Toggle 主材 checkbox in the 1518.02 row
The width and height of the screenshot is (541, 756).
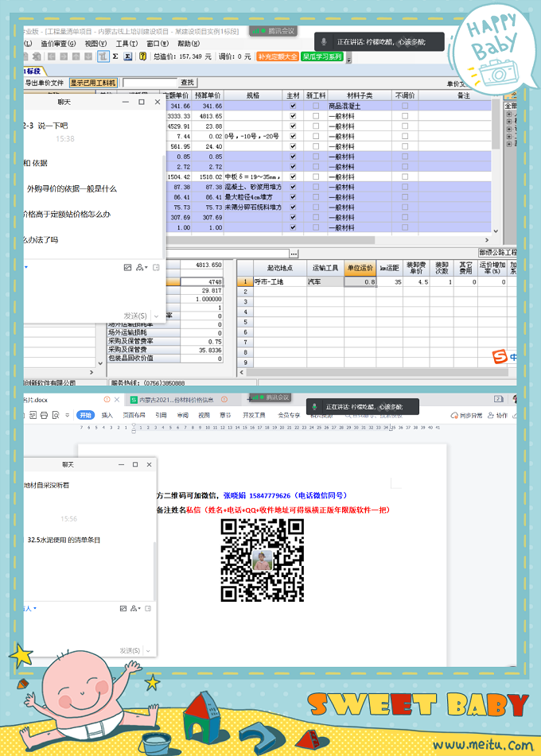pyautogui.click(x=293, y=176)
